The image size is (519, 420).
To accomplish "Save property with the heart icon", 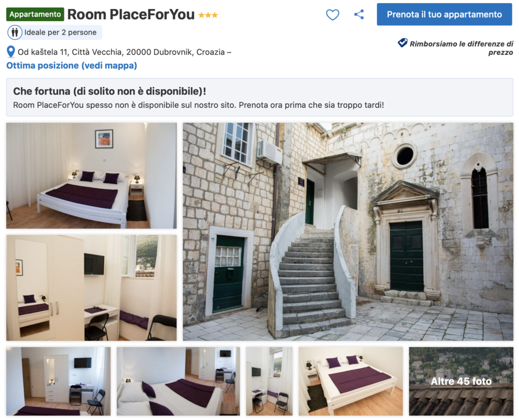I will pyautogui.click(x=332, y=15).
